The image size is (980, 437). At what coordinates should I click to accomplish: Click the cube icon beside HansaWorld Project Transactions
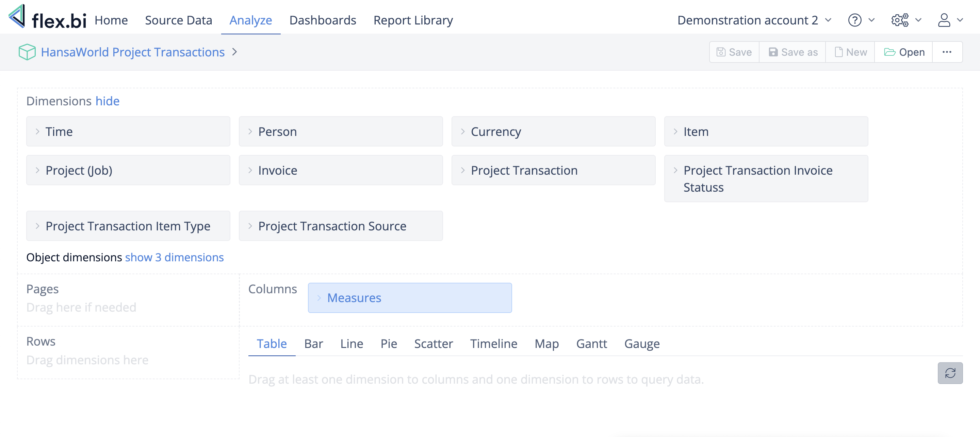[x=27, y=52]
